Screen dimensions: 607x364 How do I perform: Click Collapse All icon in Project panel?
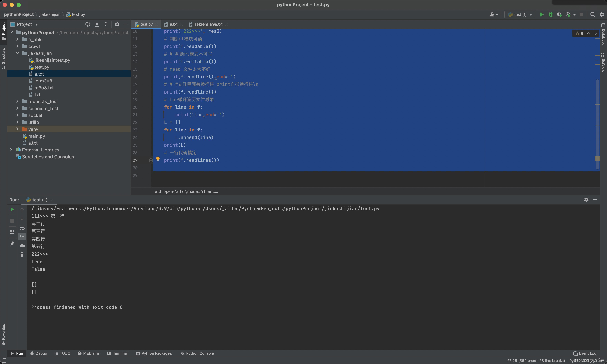pyautogui.click(x=106, y=24)
